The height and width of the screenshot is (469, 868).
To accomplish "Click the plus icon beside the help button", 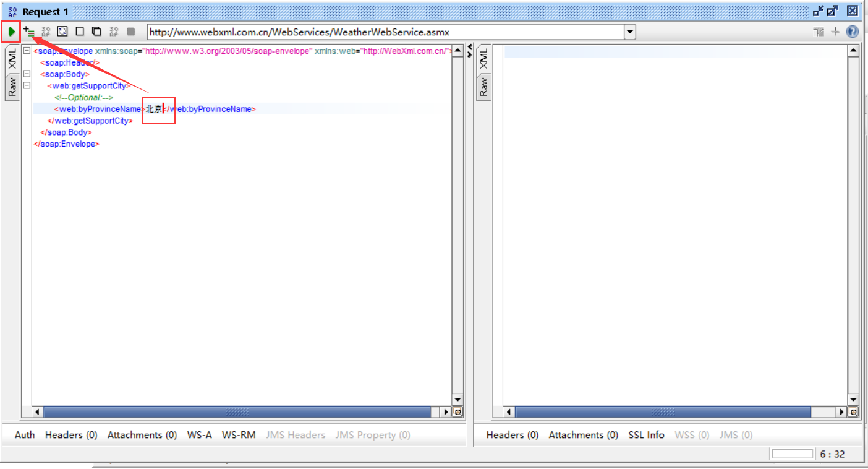I will click(x=835, y=32).
